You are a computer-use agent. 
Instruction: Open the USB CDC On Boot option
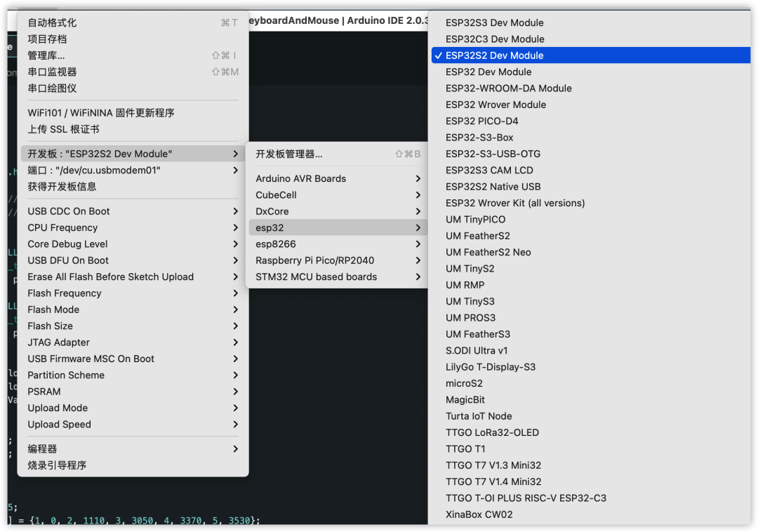pyautogui.click(x=133, y=211)
